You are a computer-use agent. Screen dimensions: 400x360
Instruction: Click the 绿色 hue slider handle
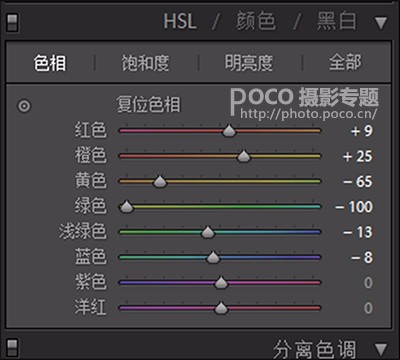click(126, 207)
